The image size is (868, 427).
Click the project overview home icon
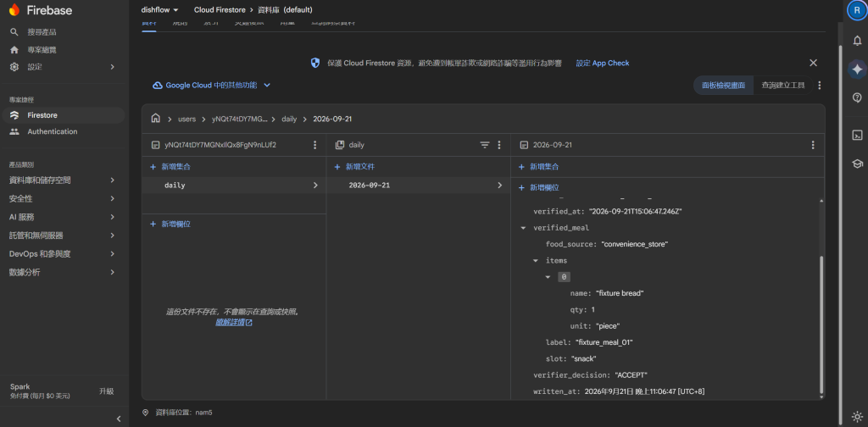(14, 50)
